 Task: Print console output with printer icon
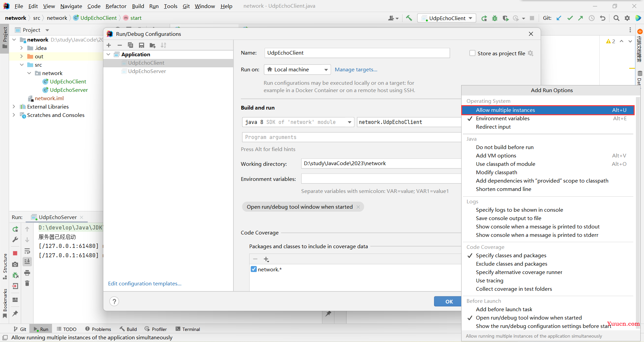pos(27,273)
